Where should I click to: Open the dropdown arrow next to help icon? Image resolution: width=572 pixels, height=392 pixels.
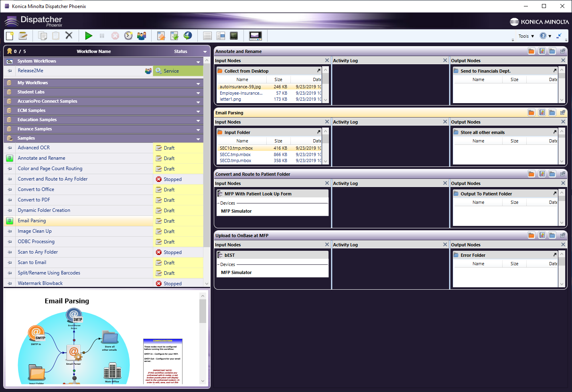point(550,36)
